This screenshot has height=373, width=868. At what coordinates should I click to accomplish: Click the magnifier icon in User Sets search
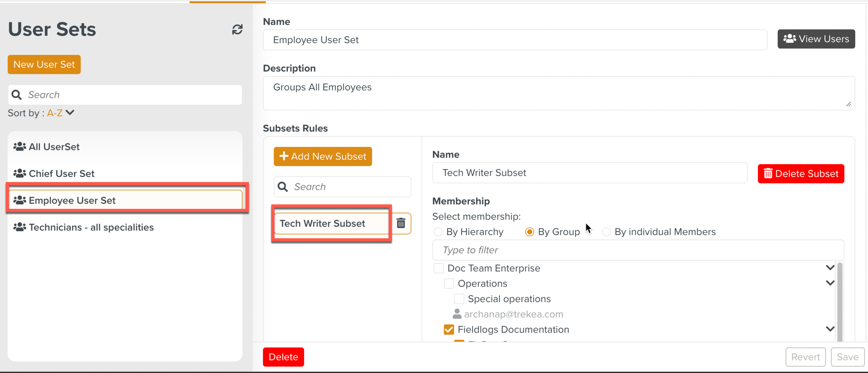[x=17, y=95]
